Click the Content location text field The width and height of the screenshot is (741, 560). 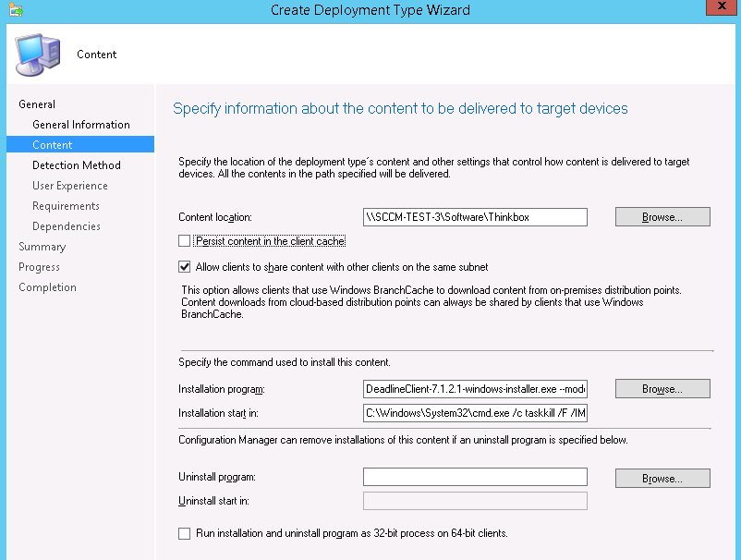tap(475, 217)
